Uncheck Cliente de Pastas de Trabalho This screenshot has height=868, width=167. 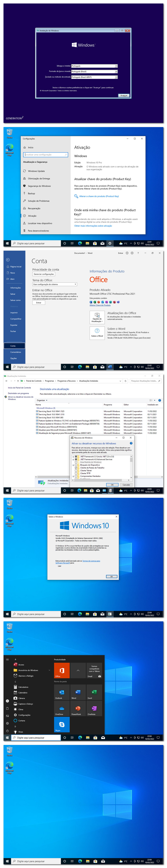[x=76, y=468]
